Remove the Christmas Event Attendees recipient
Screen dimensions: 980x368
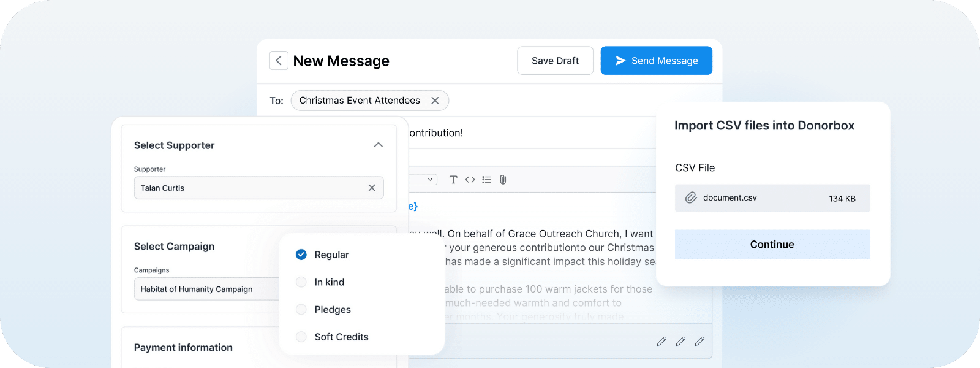click(435, 101)
